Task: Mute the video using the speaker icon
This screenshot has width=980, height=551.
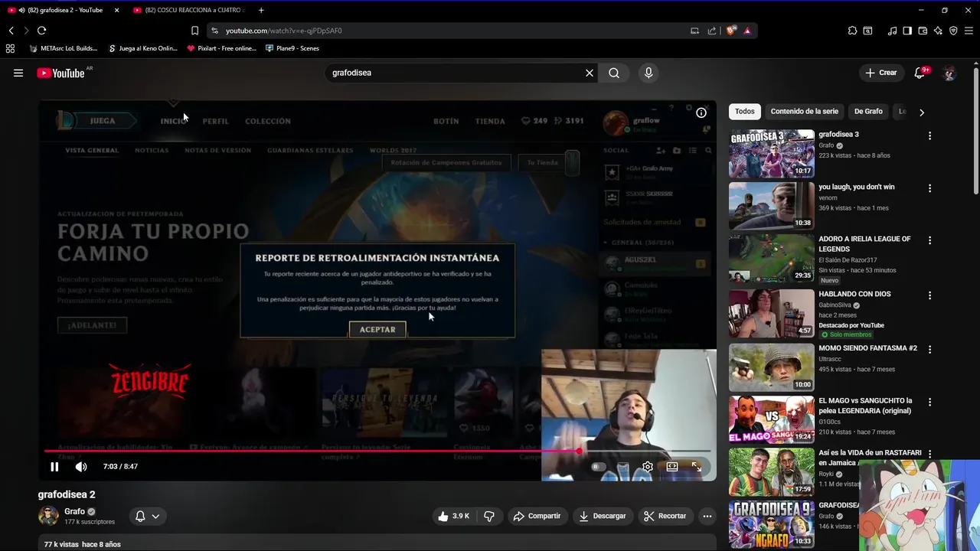Action: tap(81, 467)
